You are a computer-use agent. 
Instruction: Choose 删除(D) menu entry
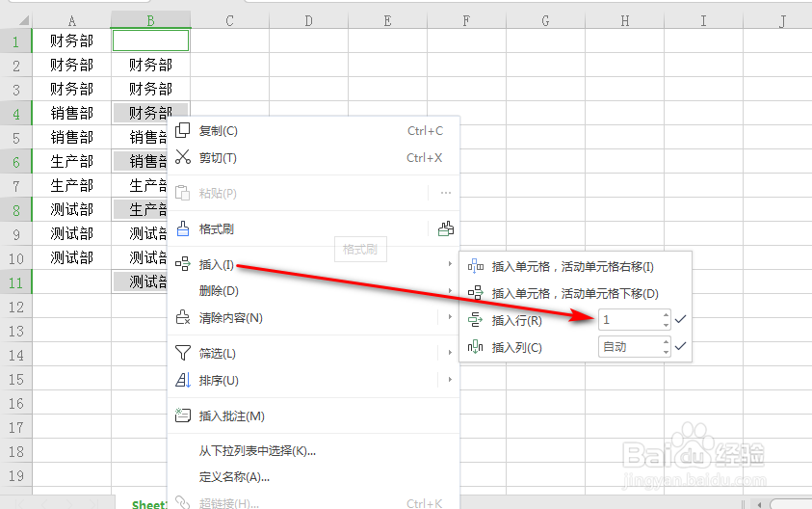tap(314, 291)
